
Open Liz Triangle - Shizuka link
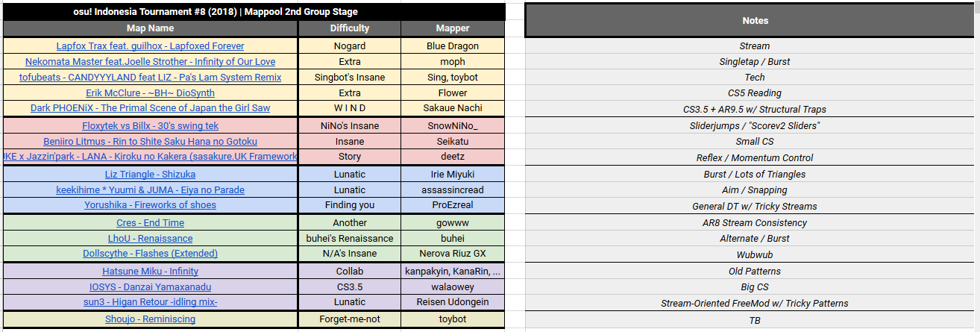pos(150,174)
